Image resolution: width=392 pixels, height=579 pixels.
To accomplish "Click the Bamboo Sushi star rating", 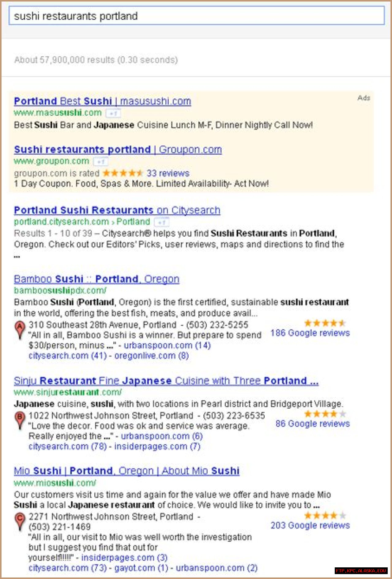I will point(325,323).
